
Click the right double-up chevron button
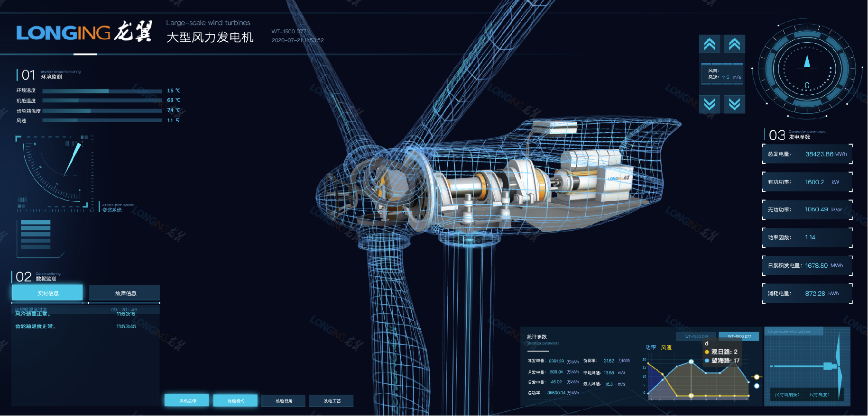(734, 44)
